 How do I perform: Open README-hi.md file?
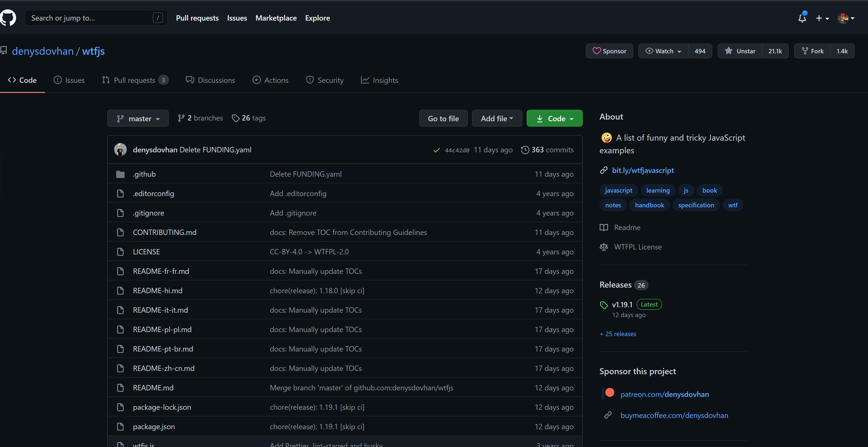(x=157, y=290)
